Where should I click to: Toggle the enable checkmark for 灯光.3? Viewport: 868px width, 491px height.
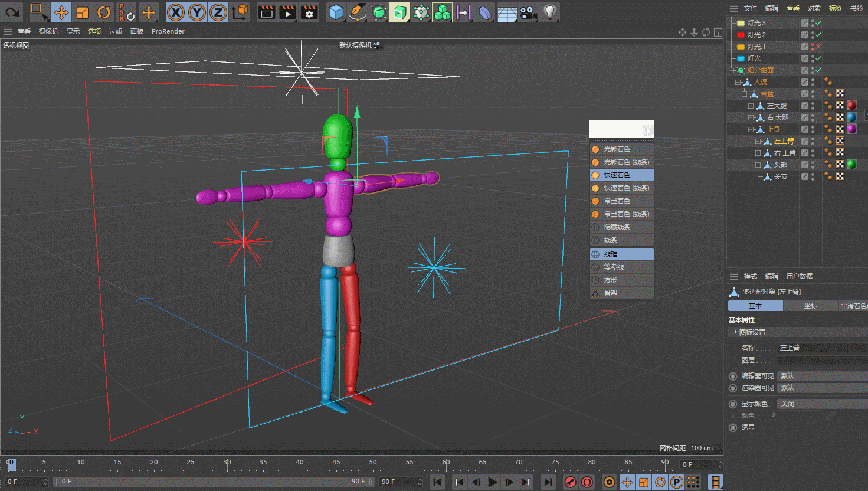pos(818,23)
